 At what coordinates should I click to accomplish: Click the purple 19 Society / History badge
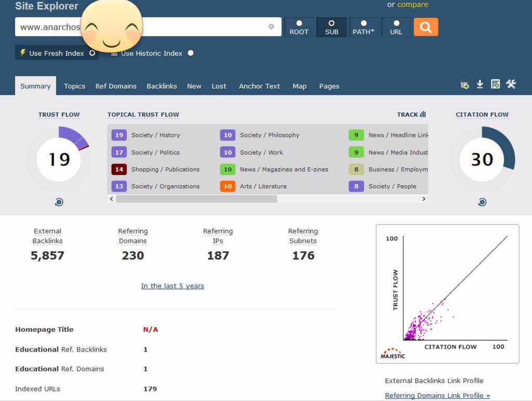pyautogui.click(x=119, y=135)
